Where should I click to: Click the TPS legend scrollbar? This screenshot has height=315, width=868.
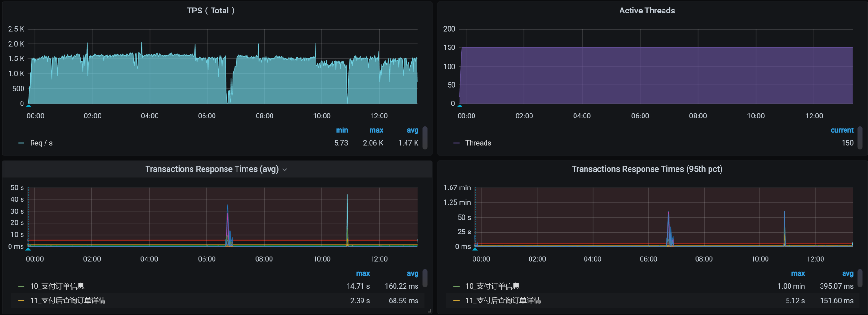click(425, 138)
